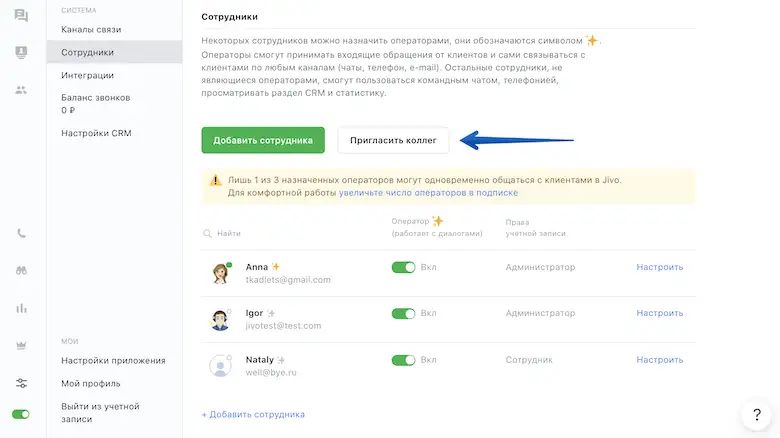
Task: Select Интеграции in the sidebar
Action: (87, 75)
